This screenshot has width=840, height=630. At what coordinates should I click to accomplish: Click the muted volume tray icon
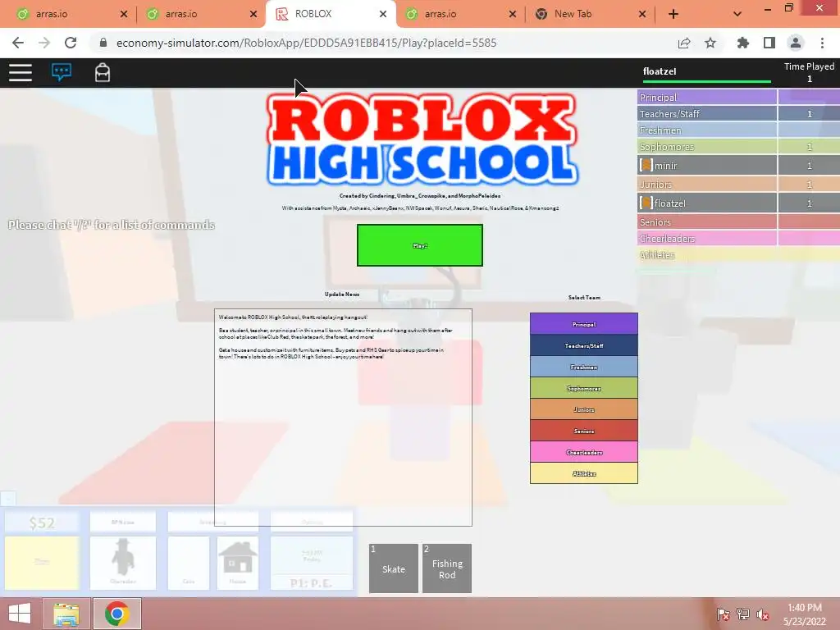[762, 614]
